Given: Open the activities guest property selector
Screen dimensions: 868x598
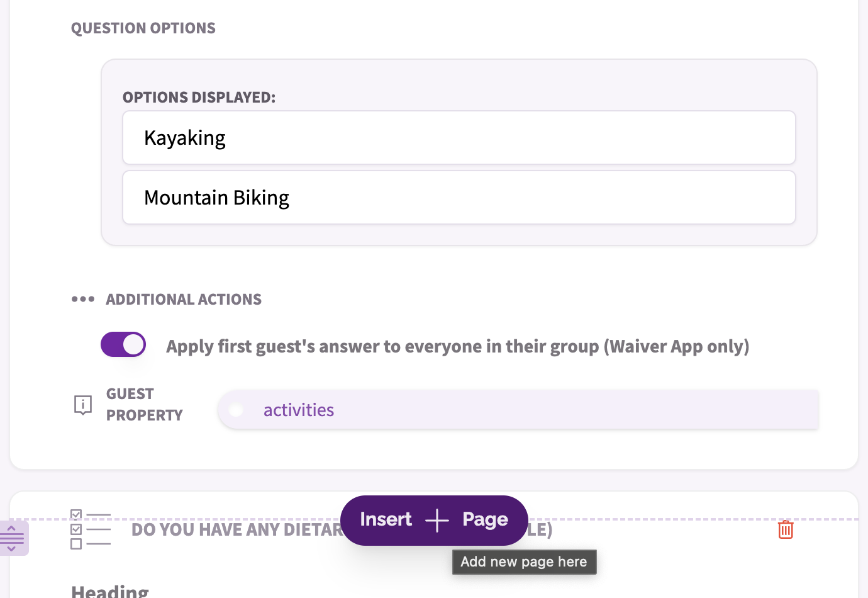Looking at the screenshot, I should (518, 409).
